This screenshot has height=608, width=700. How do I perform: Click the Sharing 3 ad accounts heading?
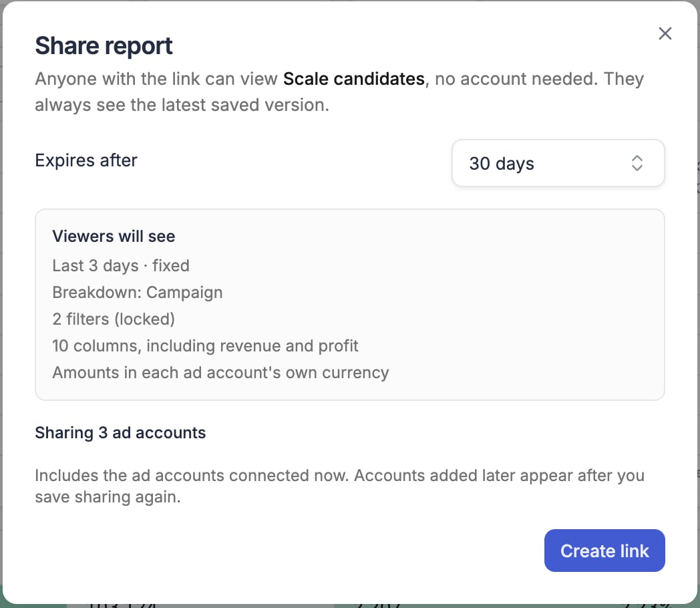click(120, 432)
